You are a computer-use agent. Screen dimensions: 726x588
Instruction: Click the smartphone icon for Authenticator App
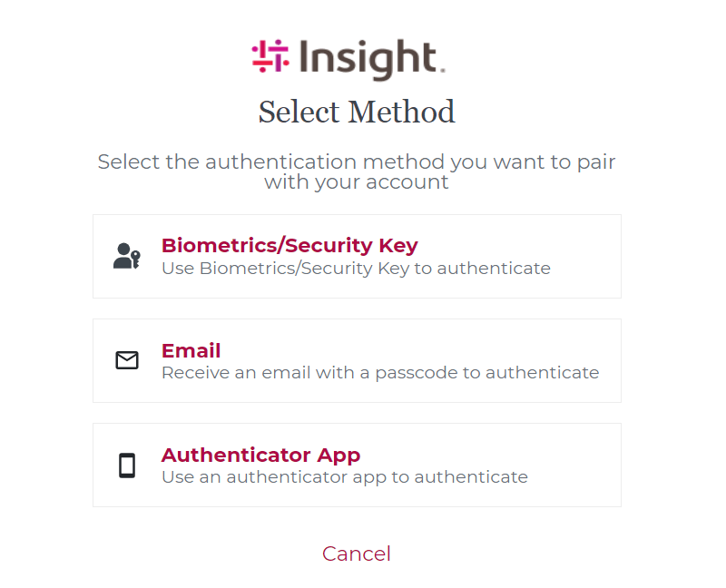click(x=128, y=464)
